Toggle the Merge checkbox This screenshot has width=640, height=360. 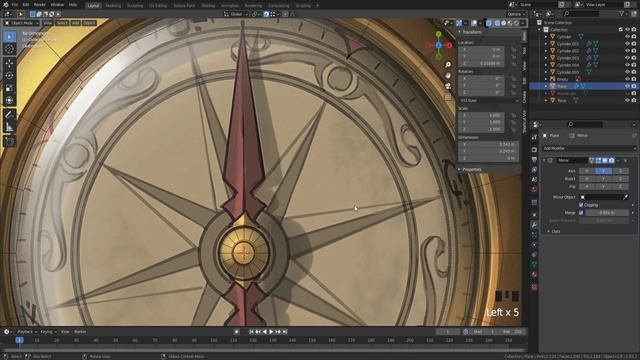point(581,213)
